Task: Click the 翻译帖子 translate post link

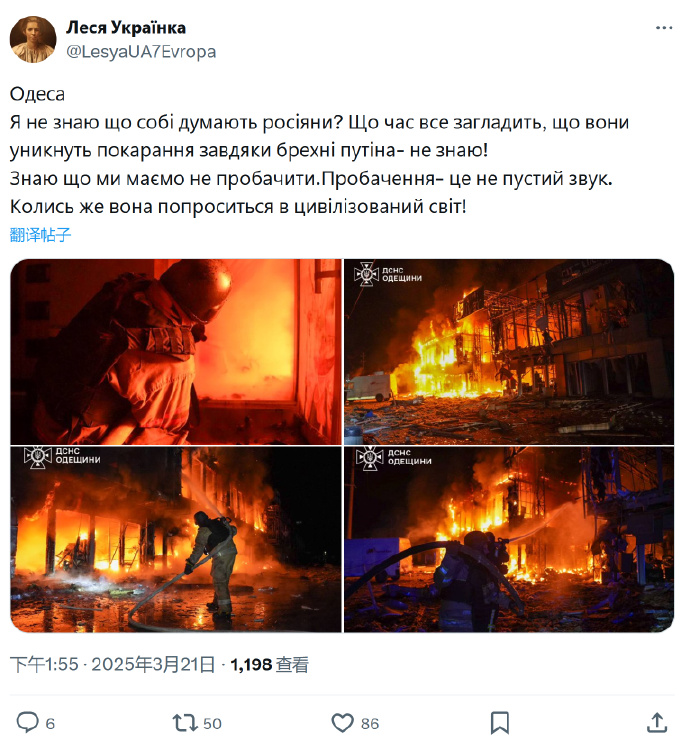Action: 40,234
